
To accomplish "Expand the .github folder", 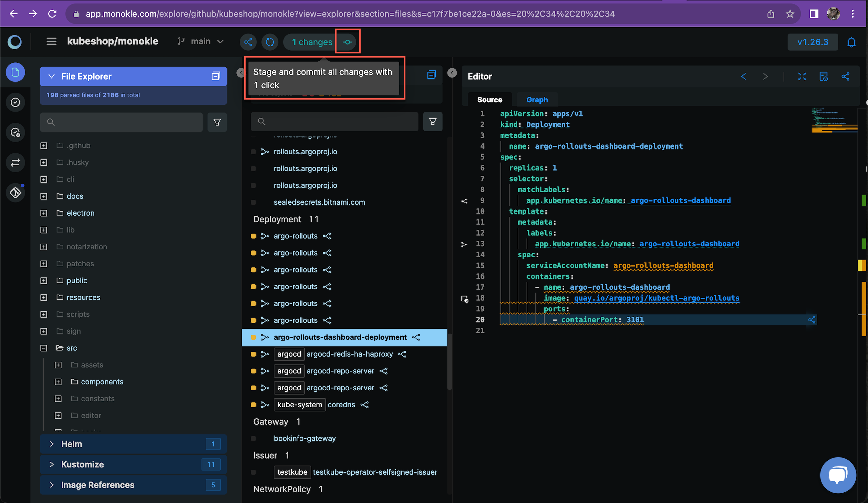I will [43, 145].
